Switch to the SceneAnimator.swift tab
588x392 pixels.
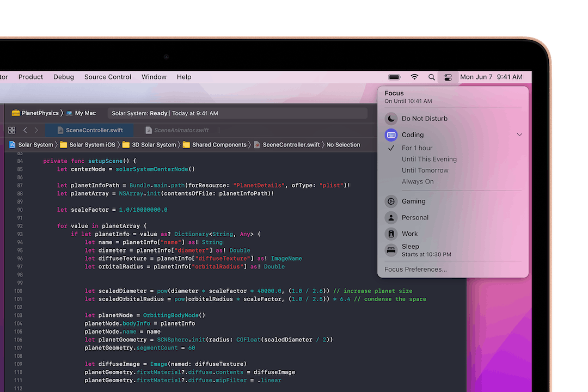point(181,131)
